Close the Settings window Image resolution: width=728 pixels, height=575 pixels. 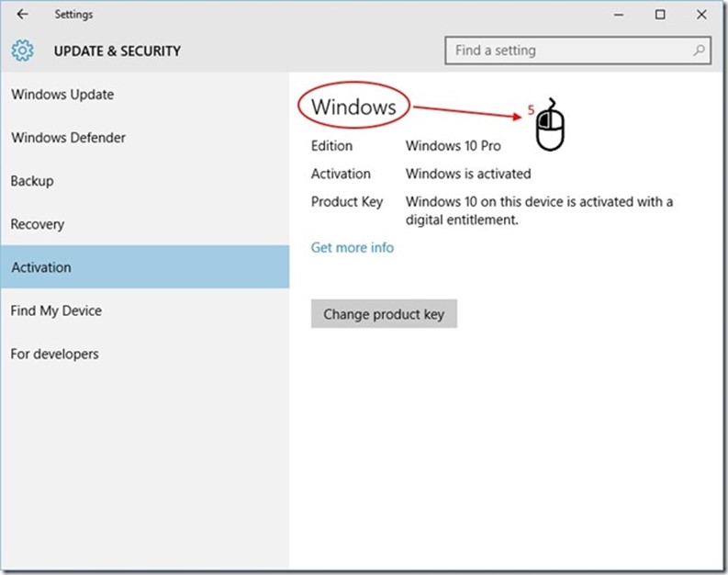[701, 15]
